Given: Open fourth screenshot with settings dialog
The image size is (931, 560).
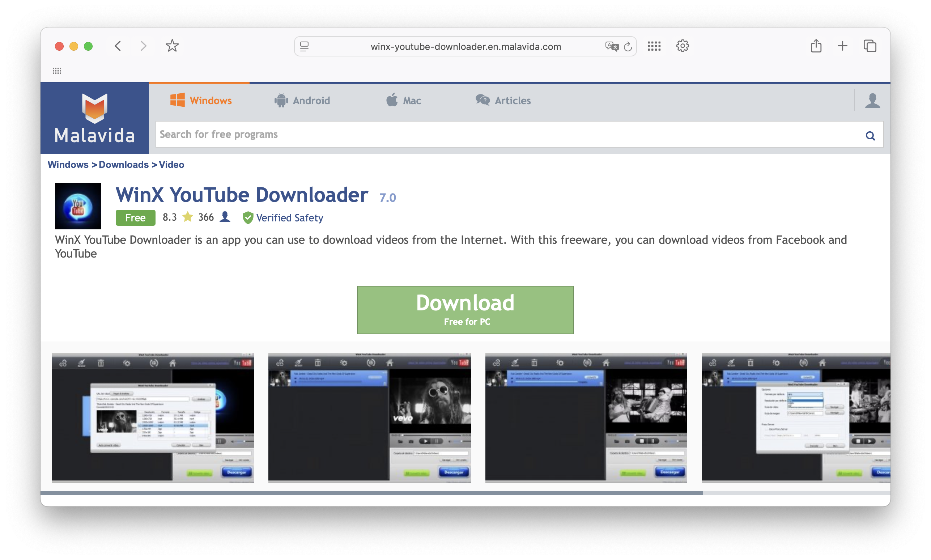Looking at the screenshot, I should tap(796, 418).
